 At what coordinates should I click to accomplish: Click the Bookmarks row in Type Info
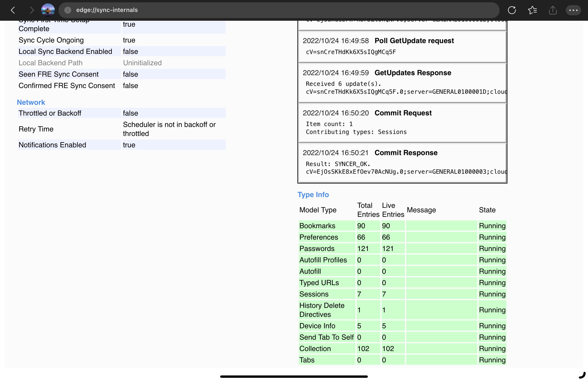tap(317, 226)
